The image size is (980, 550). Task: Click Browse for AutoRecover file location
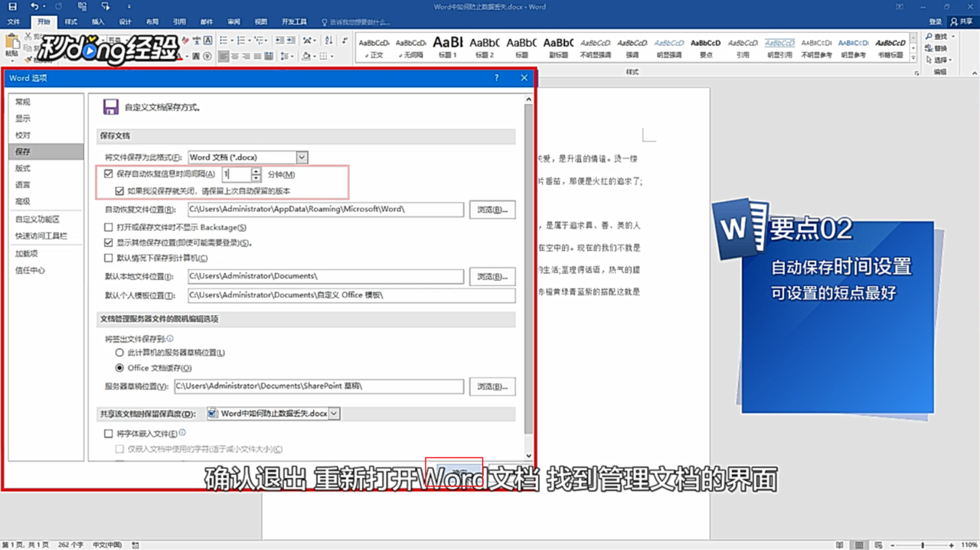[x=492, y=210]
